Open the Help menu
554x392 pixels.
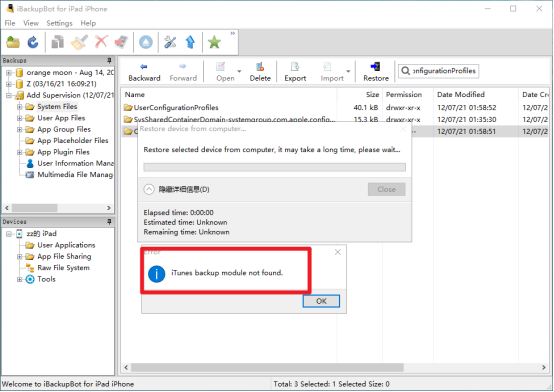point(88,23)
